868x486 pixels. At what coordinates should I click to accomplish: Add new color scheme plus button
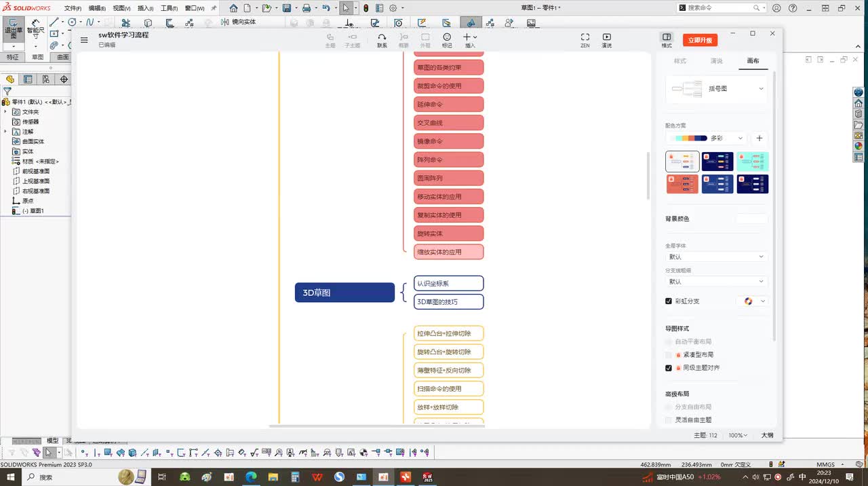[x=759, y=138]
